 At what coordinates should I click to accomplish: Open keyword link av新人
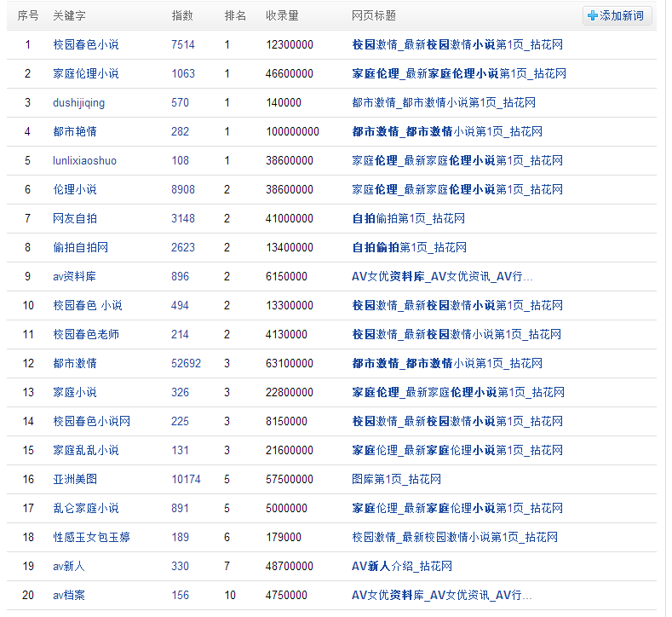[x=69, y=567]
